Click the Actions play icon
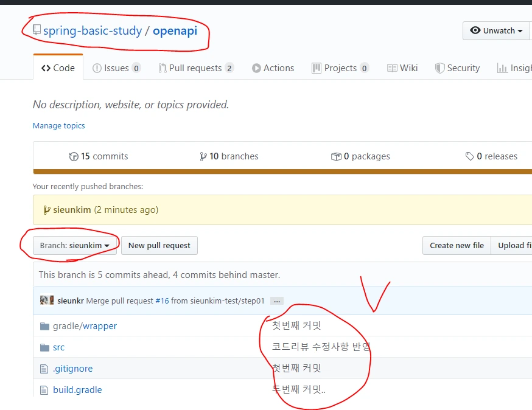532x410 pixels. click(256, 68)
